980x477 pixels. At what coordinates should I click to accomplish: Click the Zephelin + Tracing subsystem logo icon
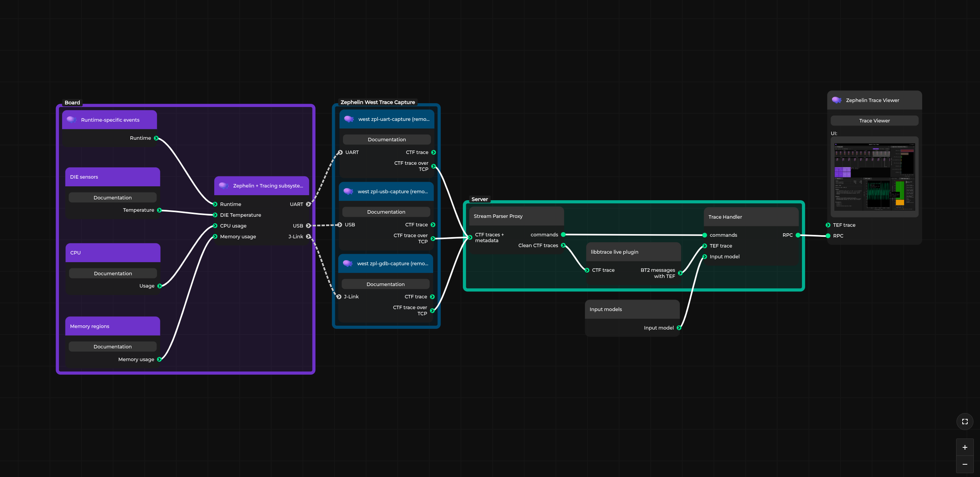coord(224,186)
